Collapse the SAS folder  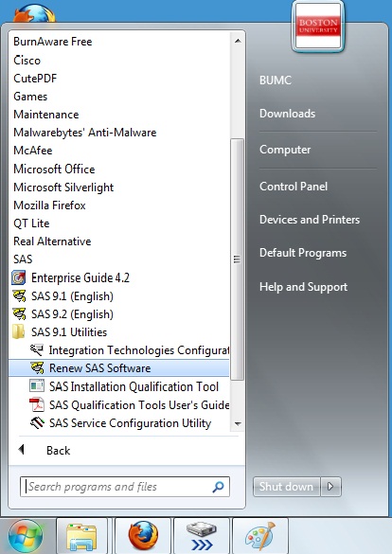tap(23, 259)
